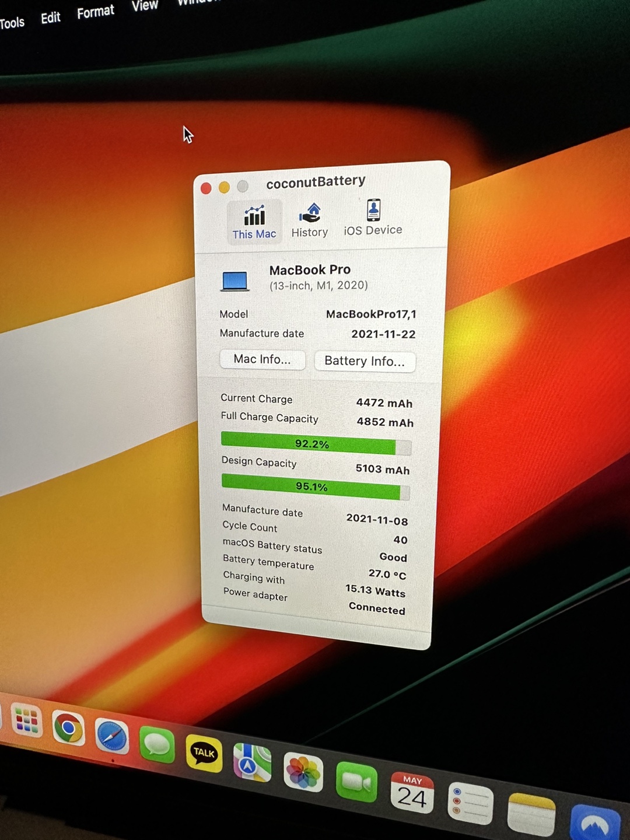Select the model value MacBookPro17,1
The image size is (630, 840).
pos(371,314)
